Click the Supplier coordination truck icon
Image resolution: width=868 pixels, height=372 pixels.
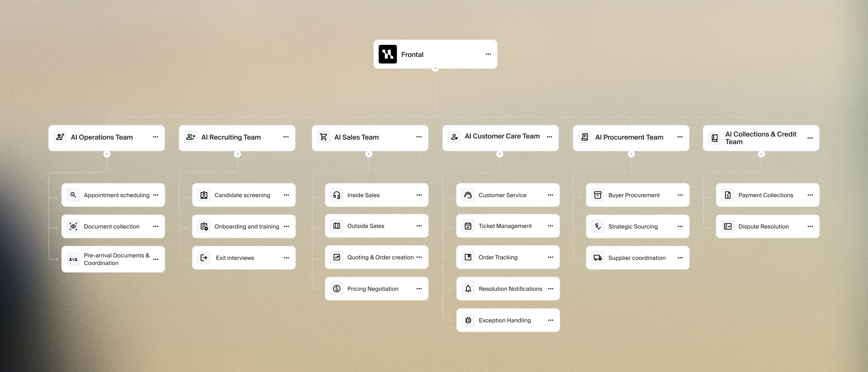(x=597, y=258)
